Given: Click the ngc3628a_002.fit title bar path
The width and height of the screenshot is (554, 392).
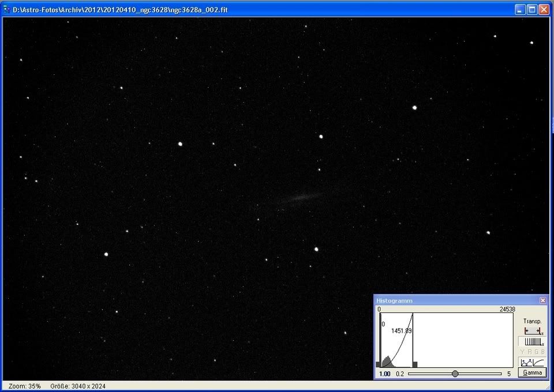Looking at the screenshot, I should [120, 10].
